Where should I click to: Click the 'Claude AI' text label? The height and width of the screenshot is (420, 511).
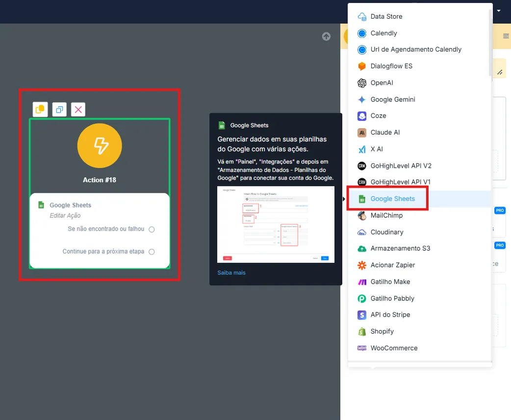click(x=385, y=132)
